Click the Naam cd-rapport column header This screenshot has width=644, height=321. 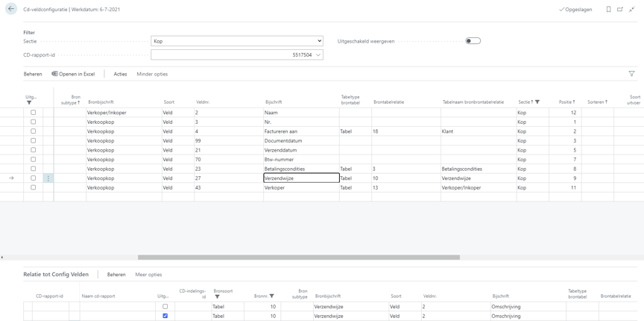coord(98,296)
